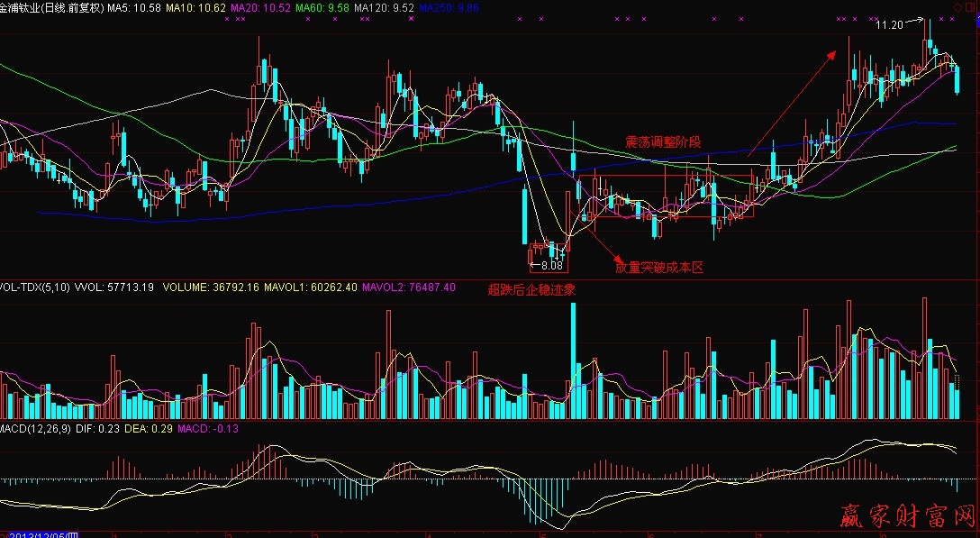The image size is (980, 538).
Task: Select the 放量突破成本区 annotation text
Action: (x=658, y=268)
